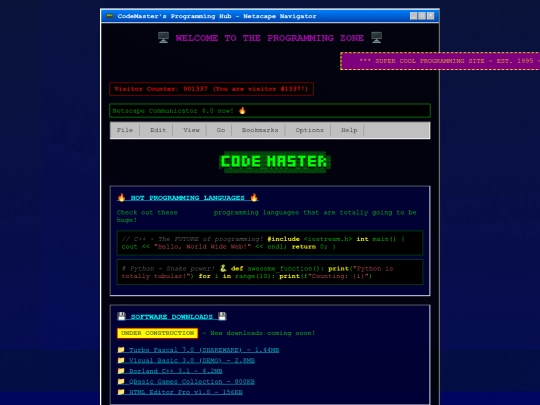
Task: Click folder icon beside Borland C++
Action: 121,371
